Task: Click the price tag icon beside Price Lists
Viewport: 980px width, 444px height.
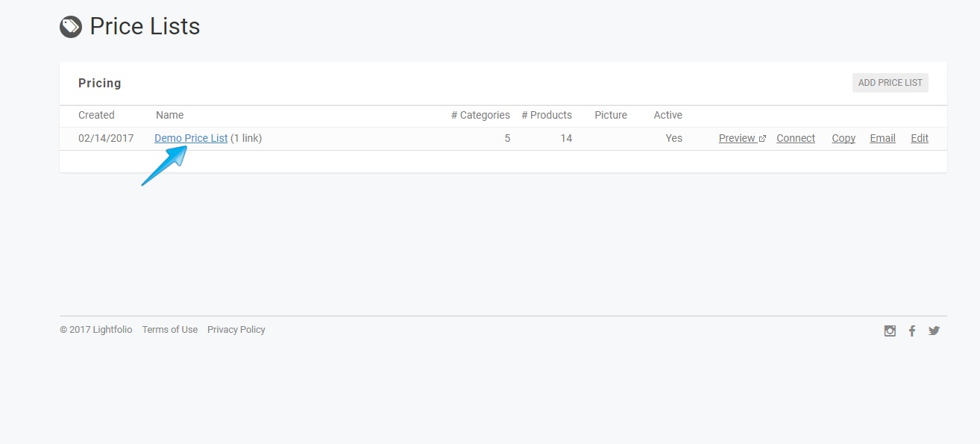Action: tap(70, 27)
